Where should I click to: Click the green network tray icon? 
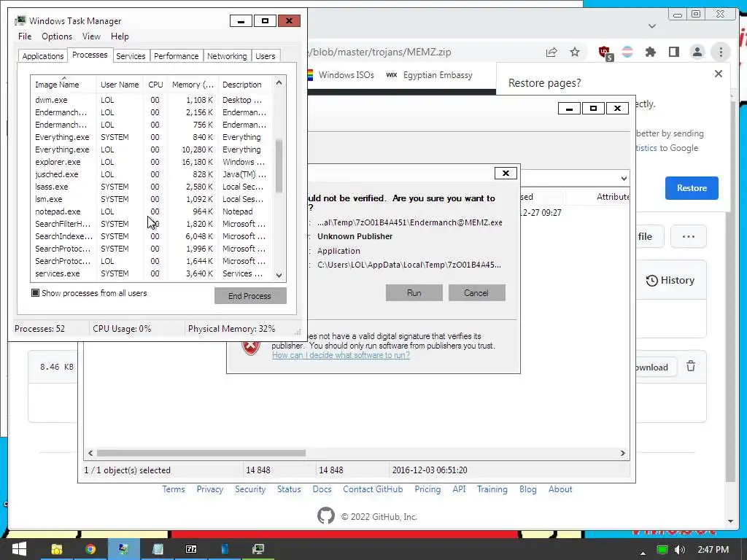(662, 550)
